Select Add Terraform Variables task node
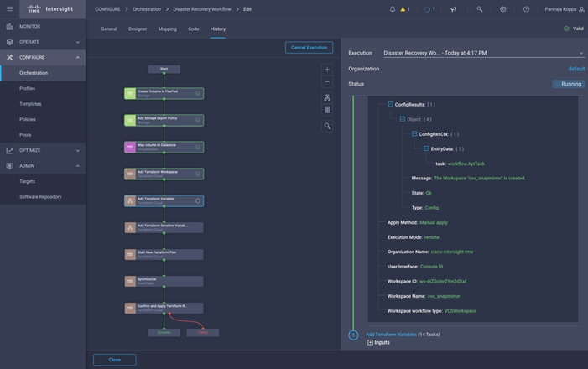Image resolution: width=588 pixels, height=369 pixels. [164, 200]
